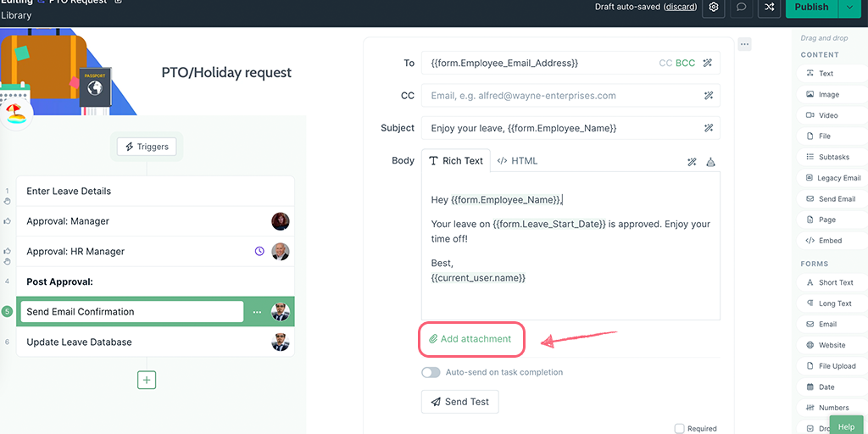Select the Approval: HR Manager task

[x=75, y=252]
